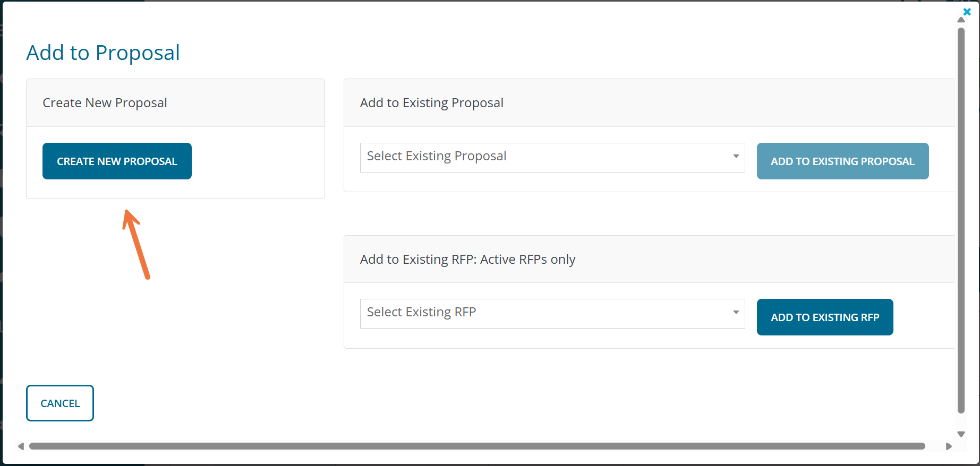Cancel the Add to Proposal dialog

click(60, 403)
